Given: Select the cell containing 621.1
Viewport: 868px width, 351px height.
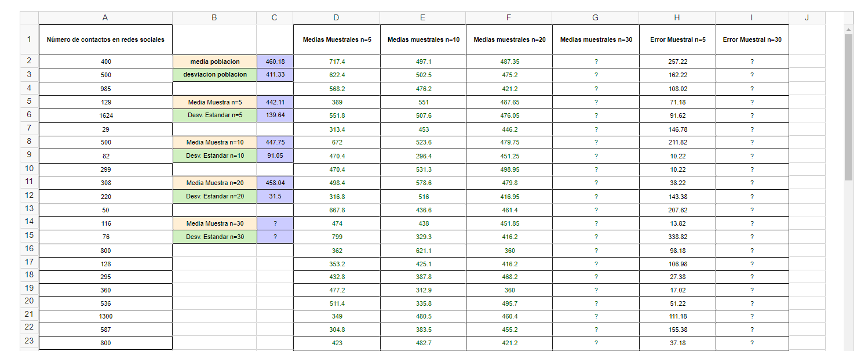Looking at the screenshot, I should [423, 251].
